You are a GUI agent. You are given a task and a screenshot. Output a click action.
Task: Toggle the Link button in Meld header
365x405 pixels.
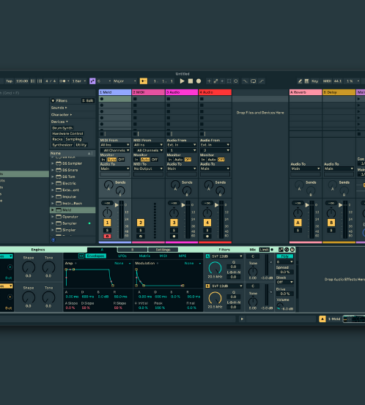tap(264, 250)
